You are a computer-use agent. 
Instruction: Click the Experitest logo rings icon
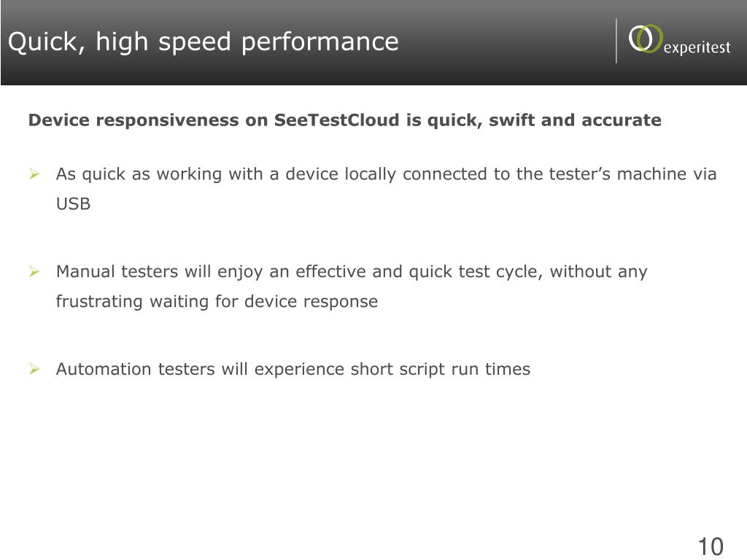646,39
